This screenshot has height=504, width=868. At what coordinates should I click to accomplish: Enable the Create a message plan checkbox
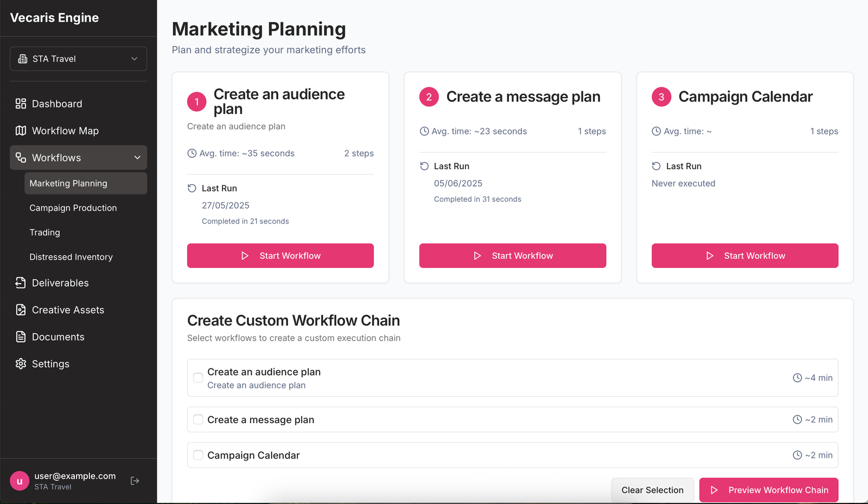pos(198,419)
